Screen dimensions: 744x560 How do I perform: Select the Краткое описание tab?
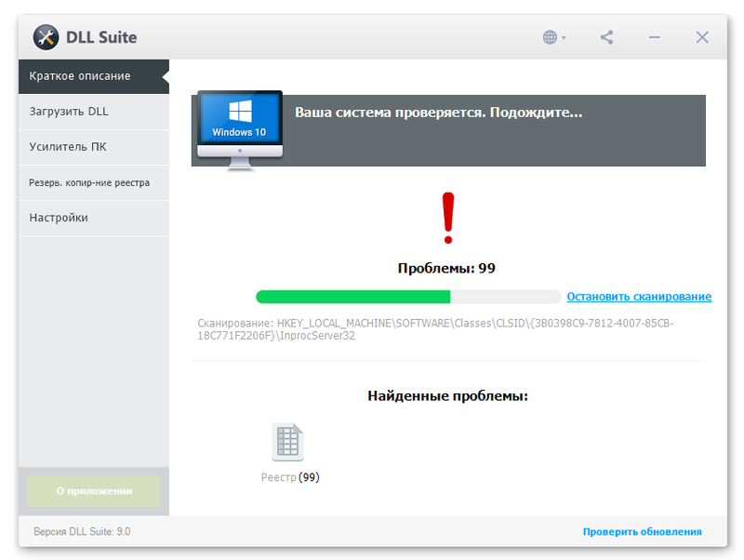pyautogui.click(x=94, y=76)
